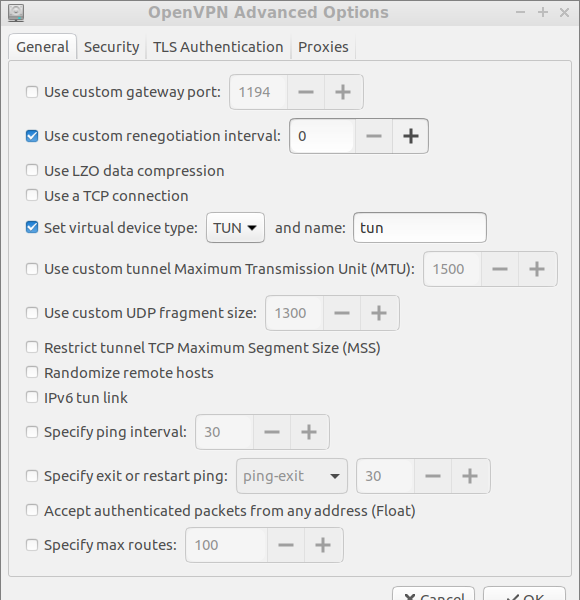Enable Use custom gateway port checkbox

(x=32, y=92)
